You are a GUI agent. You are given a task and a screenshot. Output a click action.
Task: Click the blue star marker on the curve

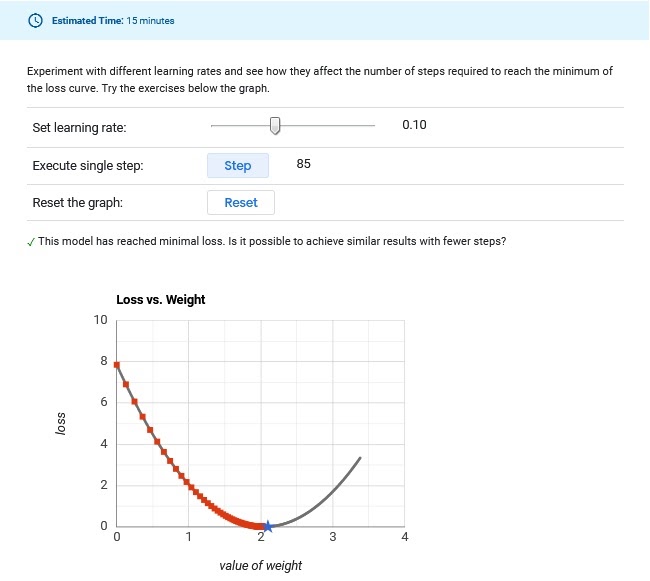[x=267, y=526]
